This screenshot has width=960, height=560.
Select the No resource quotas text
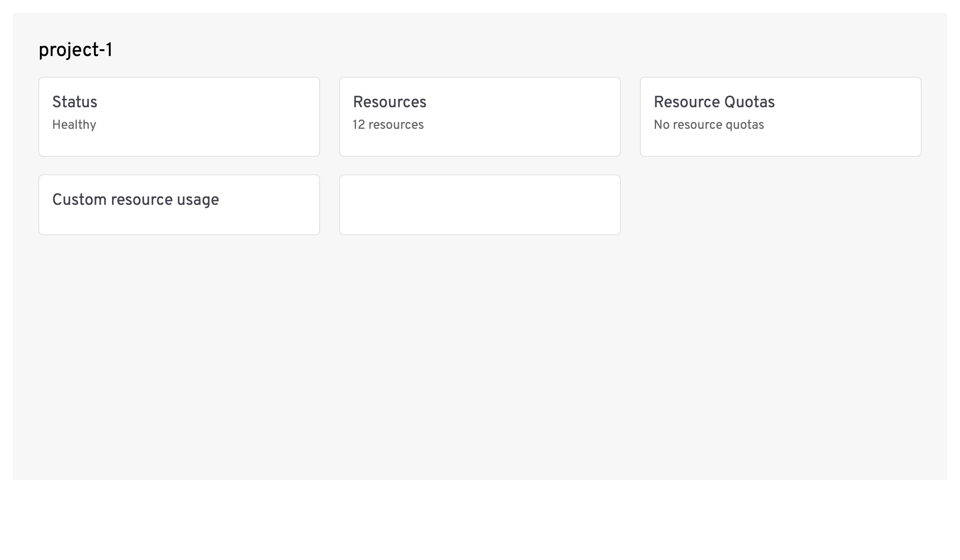[x=709, y=125]
